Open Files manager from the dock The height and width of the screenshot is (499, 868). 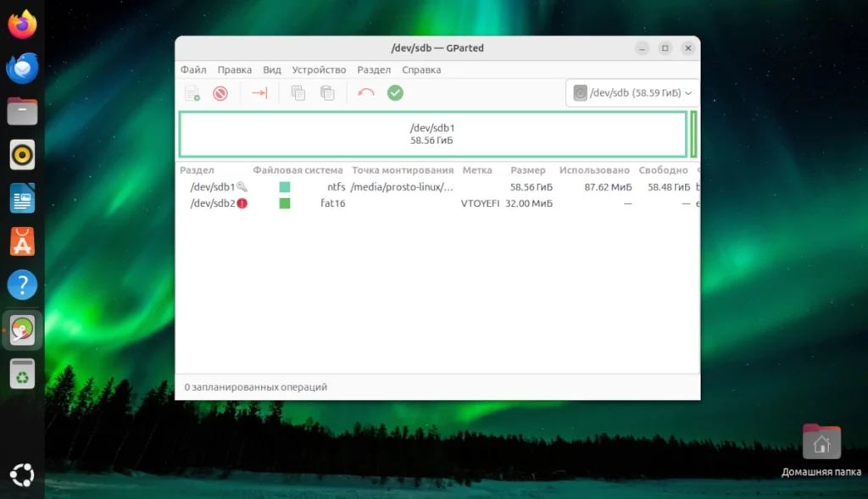(x=22, y=111)
